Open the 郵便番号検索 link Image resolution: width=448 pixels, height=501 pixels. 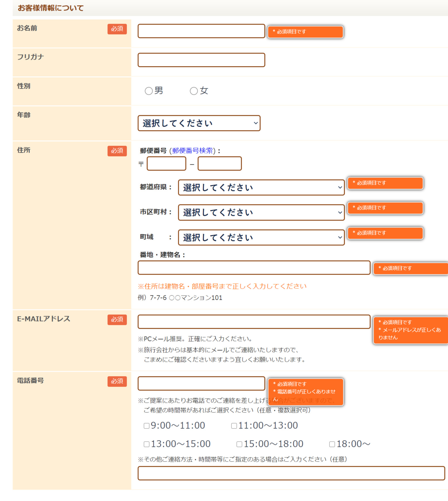[192, 151]
